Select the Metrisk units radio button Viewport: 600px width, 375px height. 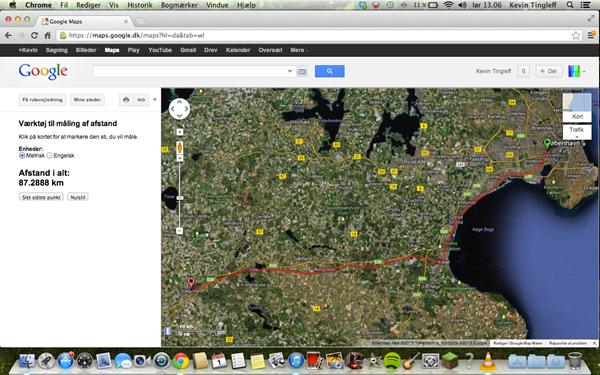pos(22,155)
